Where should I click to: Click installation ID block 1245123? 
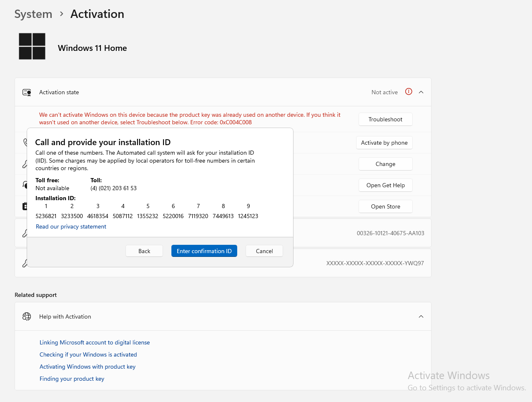click(248, 216)
